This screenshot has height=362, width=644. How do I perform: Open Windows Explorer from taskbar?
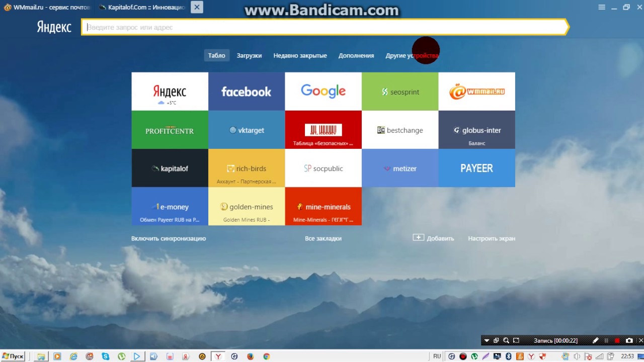click(41, 356)
